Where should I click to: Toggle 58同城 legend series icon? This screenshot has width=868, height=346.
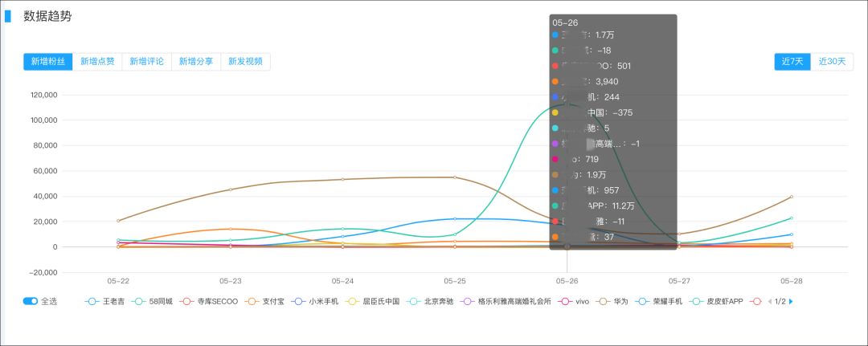[140, 302]
